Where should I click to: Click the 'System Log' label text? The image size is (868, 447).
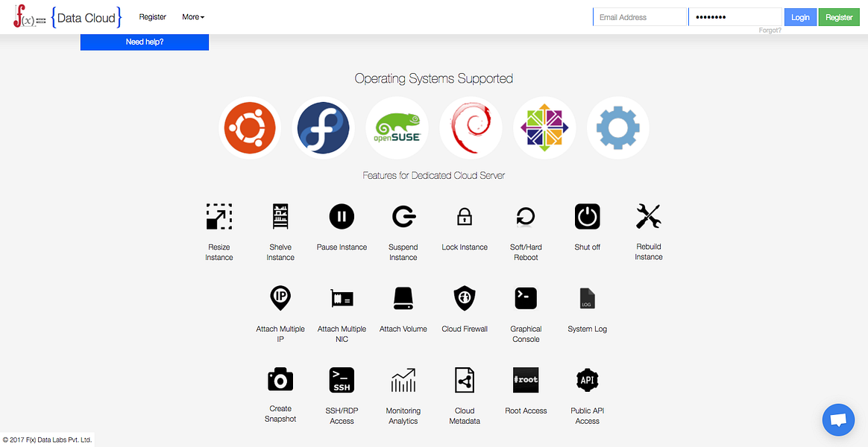pos(588,329)
